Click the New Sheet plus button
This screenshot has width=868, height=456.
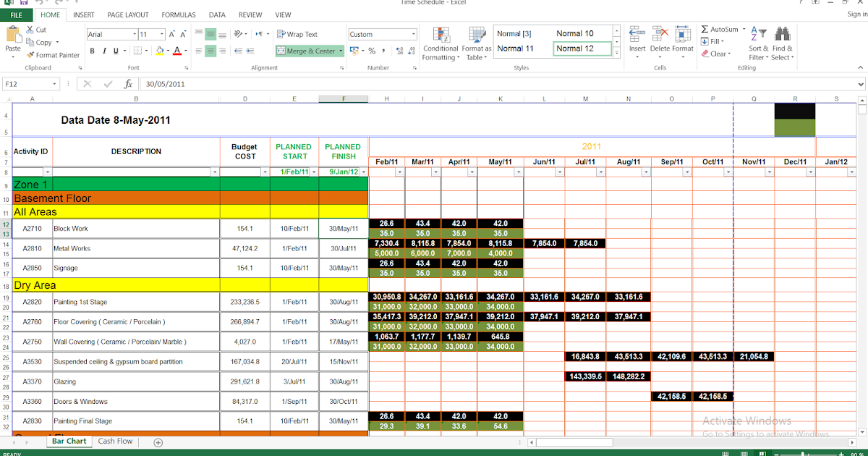tap(157, 442)
